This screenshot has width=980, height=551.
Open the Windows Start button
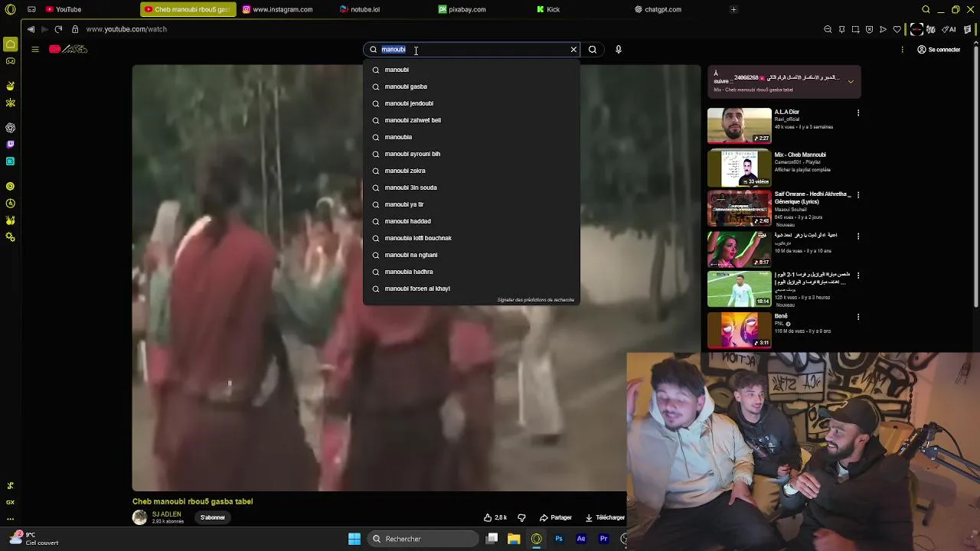[354, 539]
